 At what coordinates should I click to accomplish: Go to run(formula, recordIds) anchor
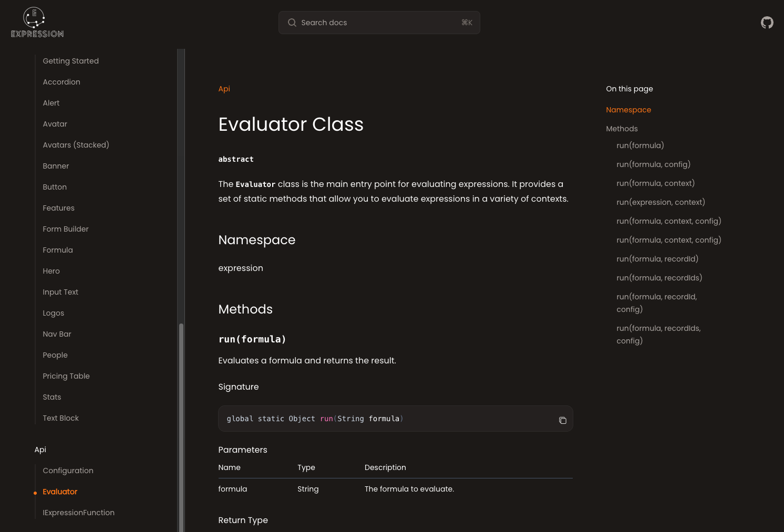coord(659,278)
